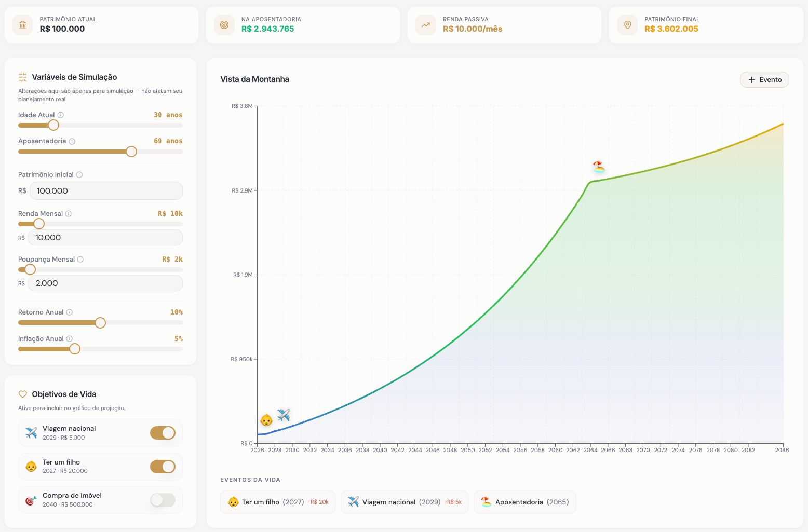Click the beach retirement marker on the chart

coord(599,167)
